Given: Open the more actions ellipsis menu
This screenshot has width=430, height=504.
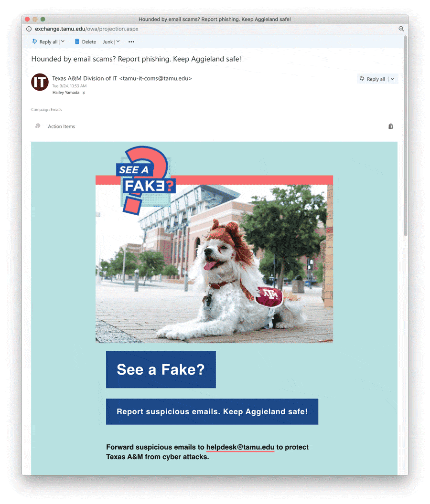Looking at the screenshot, I should pyautogui.click(x=131, y=42).
